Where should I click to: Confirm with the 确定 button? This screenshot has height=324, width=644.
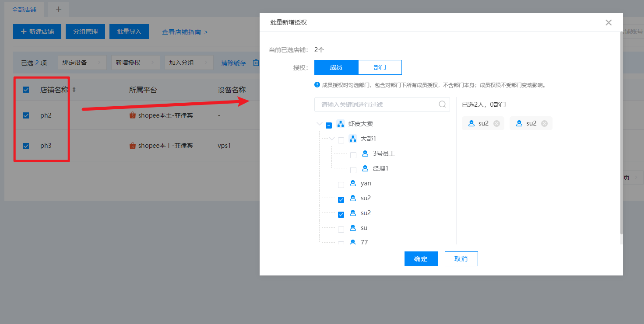point(421,259)
